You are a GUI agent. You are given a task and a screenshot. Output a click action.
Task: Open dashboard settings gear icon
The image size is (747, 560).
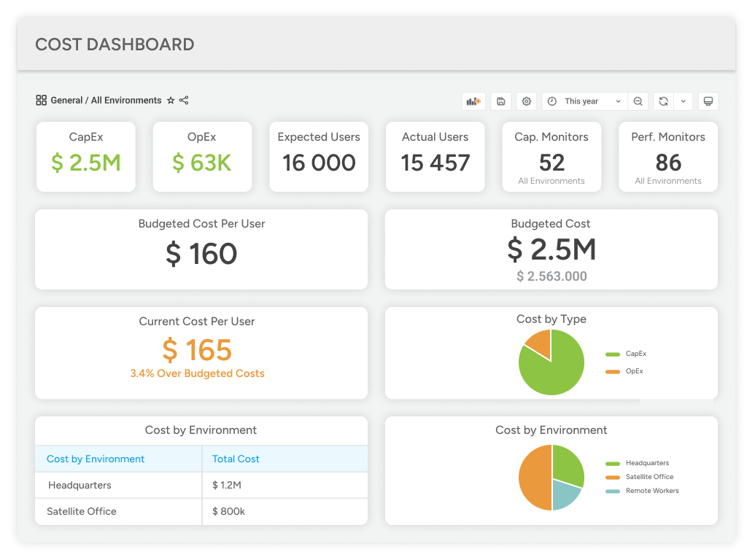click(527, 101)
